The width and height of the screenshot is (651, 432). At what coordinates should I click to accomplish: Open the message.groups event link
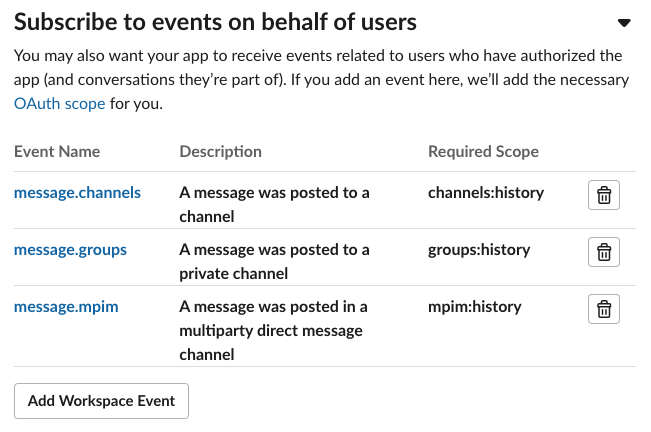coord(70,249)
